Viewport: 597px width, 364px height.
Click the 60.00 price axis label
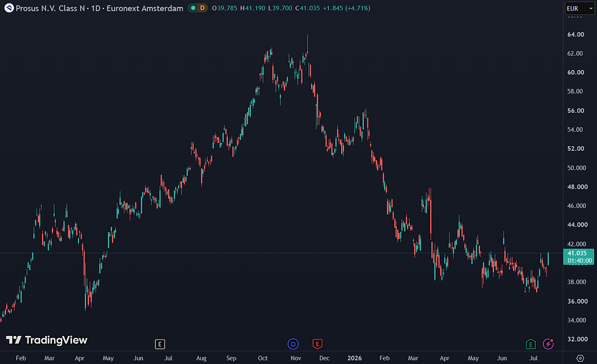[576, 72]
